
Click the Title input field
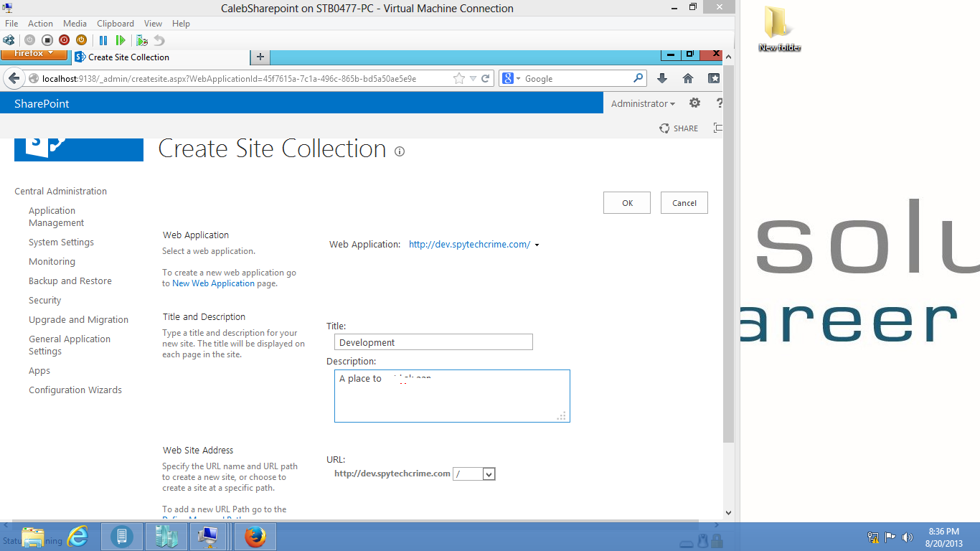(x=433, y=342)
